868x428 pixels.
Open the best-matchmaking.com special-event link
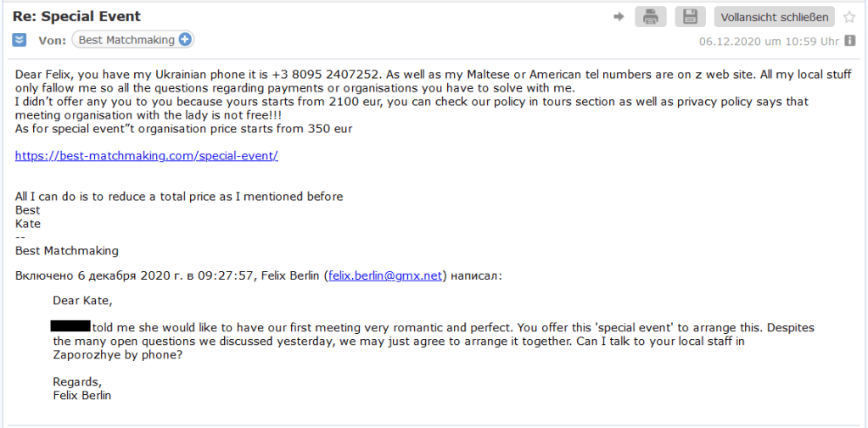(146, 156)
